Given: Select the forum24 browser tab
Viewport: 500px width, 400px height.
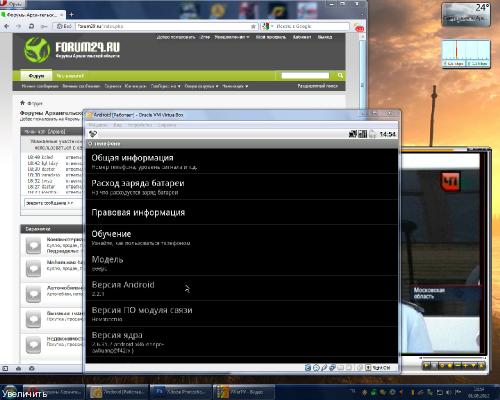Looking at the screenshot, I should pos(33,15).
